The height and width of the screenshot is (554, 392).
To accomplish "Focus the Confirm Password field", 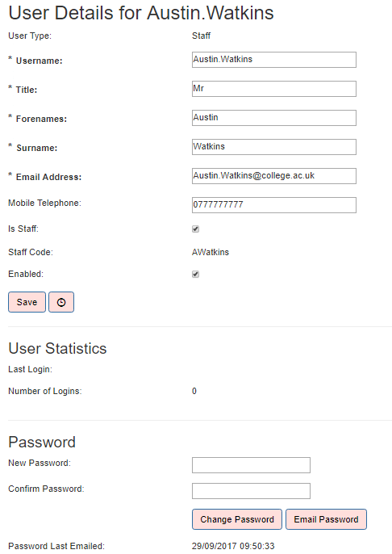I will pos(251,491).
